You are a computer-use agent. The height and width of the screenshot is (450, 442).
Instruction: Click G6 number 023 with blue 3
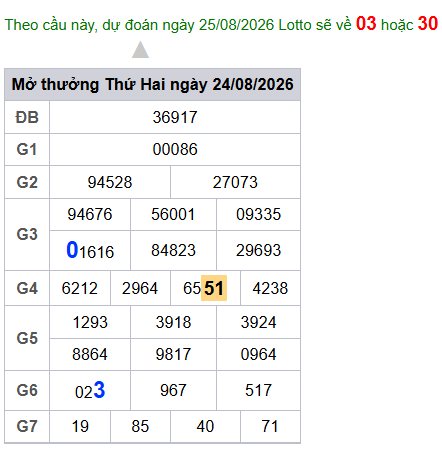tap(90, 390)
